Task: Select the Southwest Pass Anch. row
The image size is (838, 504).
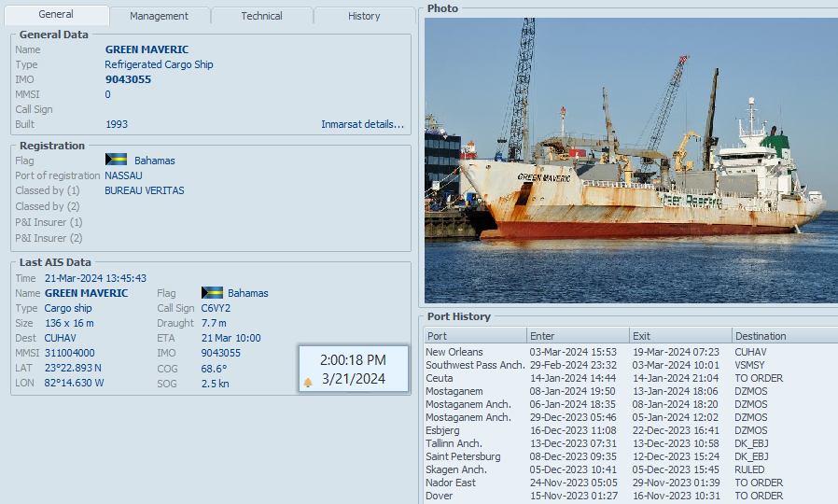Action: [x=631, y=365]
